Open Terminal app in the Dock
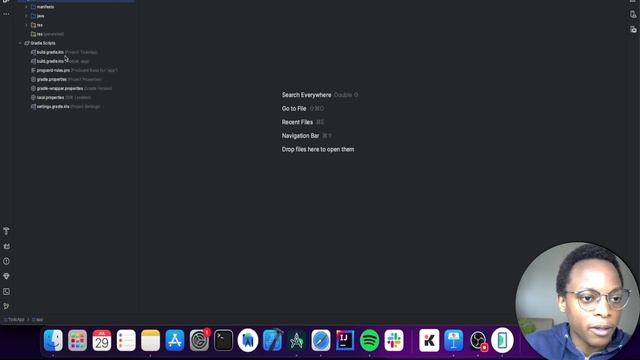The image size is (640, 360). click(224, 340)
